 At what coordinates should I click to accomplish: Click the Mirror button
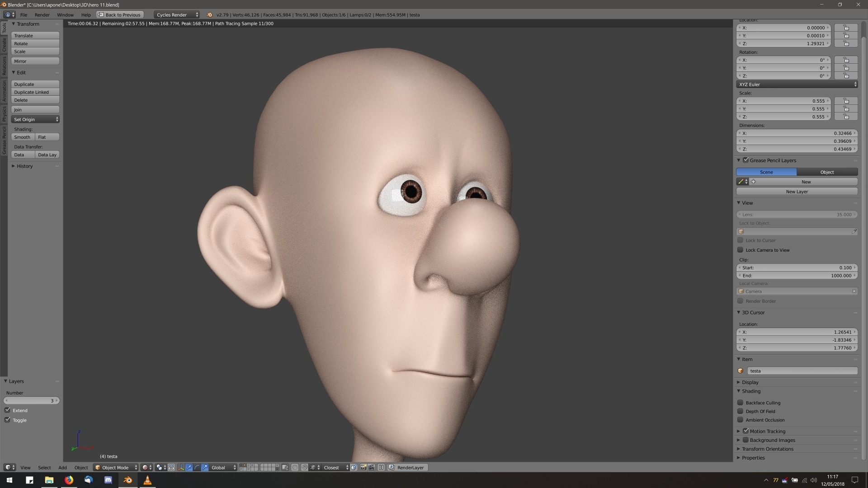pyautogui.click(x=35, y=61)
